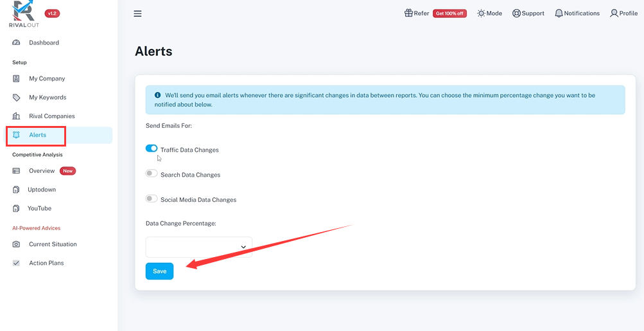Image resolution: width=644 pixels, height=331 pixels.
Task: Open the Overview analysis page
Action: [x=42, y=170]
